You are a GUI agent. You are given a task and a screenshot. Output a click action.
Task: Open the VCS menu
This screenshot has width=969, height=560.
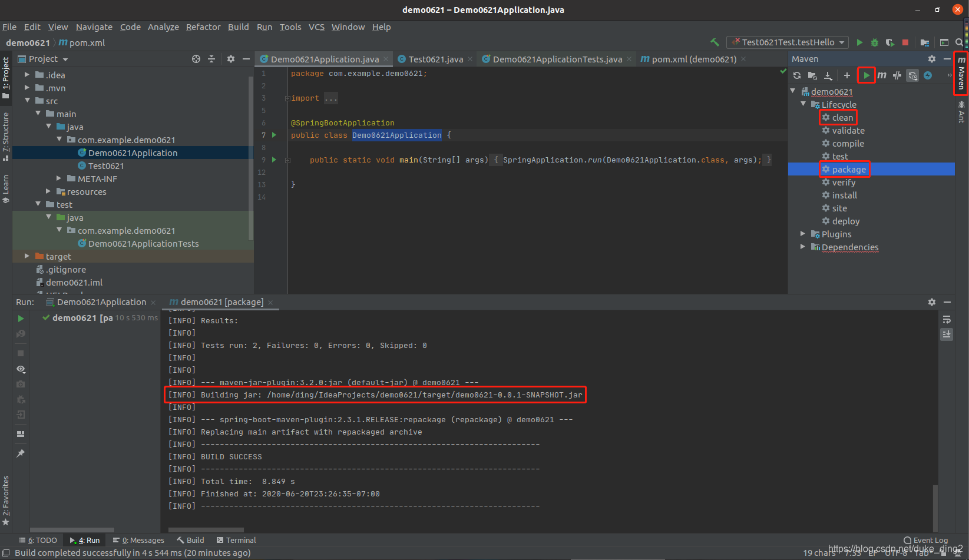click(316, 27)
